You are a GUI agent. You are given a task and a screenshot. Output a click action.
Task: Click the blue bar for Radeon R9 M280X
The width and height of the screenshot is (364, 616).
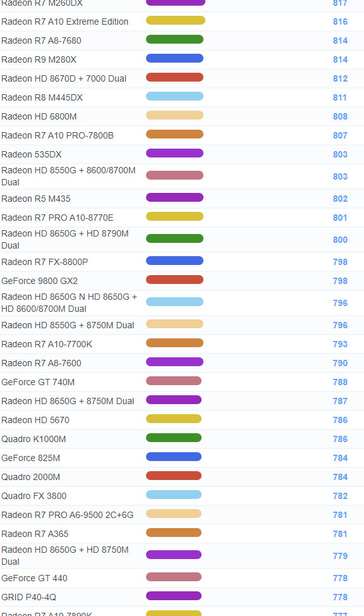coord(175,58)
